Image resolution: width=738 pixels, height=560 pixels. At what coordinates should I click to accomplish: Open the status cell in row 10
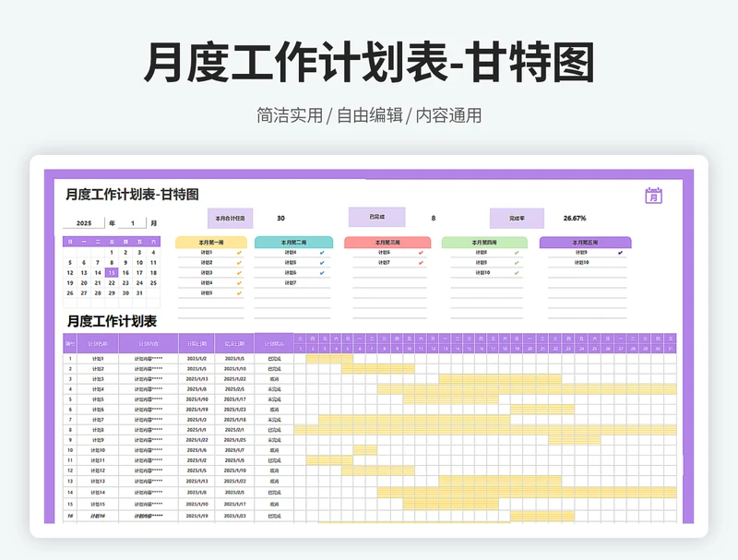pyautogui.click(x=274, y=450)
